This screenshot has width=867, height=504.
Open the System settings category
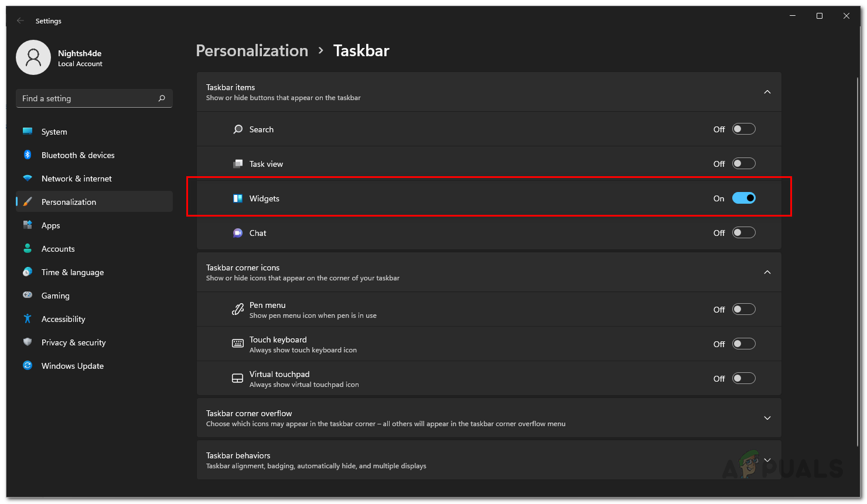(54, 132)
